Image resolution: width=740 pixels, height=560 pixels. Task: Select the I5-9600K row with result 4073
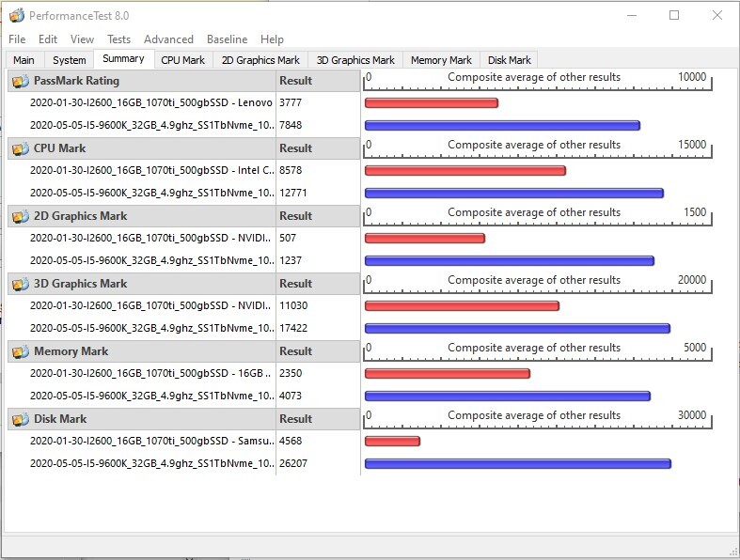coord(183,396)
